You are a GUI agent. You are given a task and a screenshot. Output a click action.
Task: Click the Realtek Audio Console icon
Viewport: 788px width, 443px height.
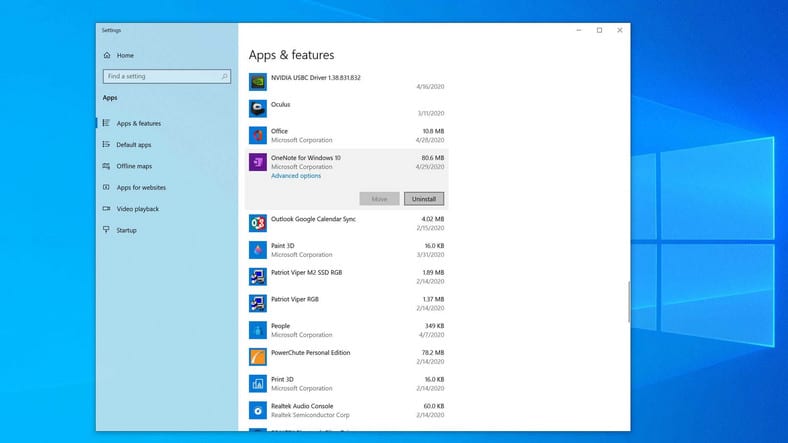(x=258, y=410)
